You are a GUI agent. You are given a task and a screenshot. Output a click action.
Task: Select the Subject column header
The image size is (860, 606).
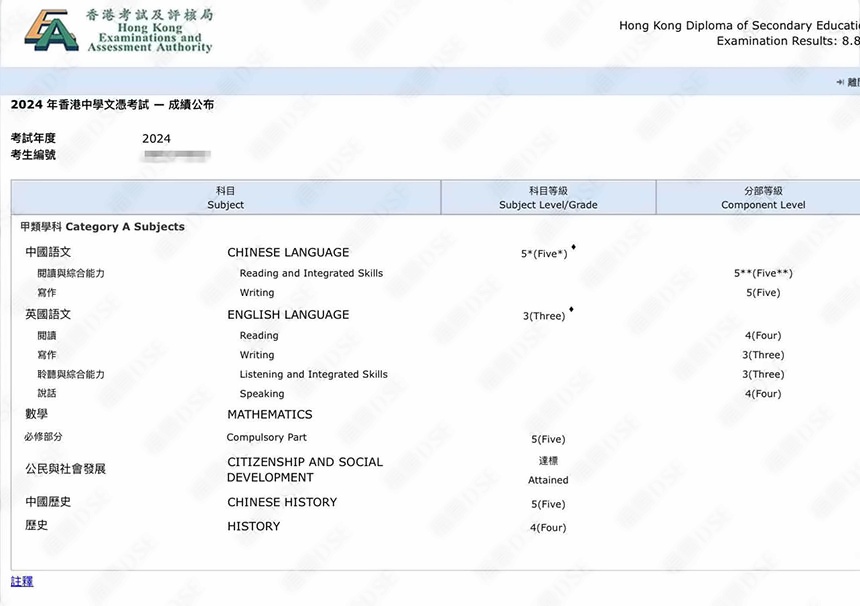[225, 197]
